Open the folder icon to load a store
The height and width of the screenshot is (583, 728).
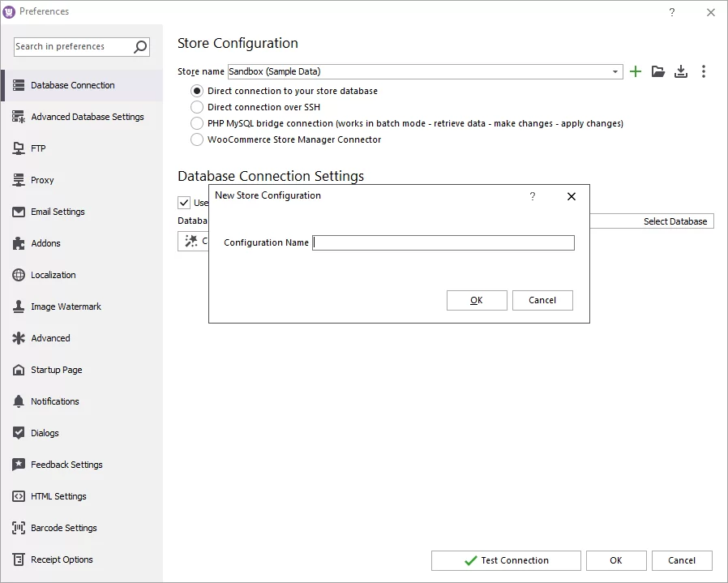[658, 71]
